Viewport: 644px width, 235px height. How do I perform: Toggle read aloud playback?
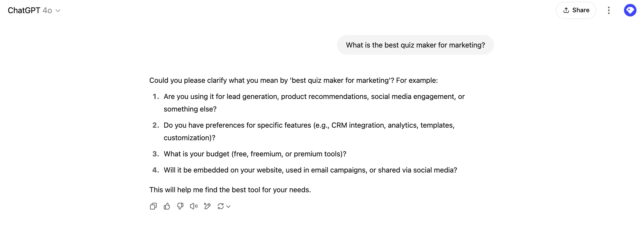coord(194,206)
